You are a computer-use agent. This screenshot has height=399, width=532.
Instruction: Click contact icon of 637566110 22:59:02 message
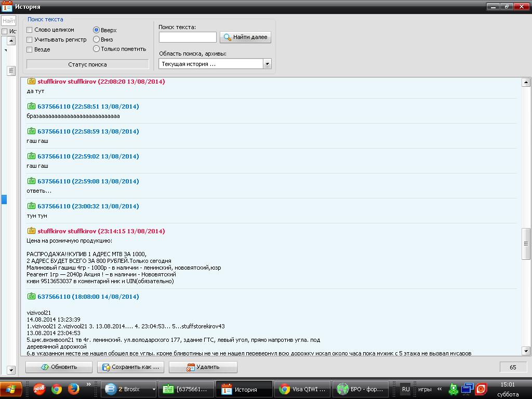tap(31, 156)
